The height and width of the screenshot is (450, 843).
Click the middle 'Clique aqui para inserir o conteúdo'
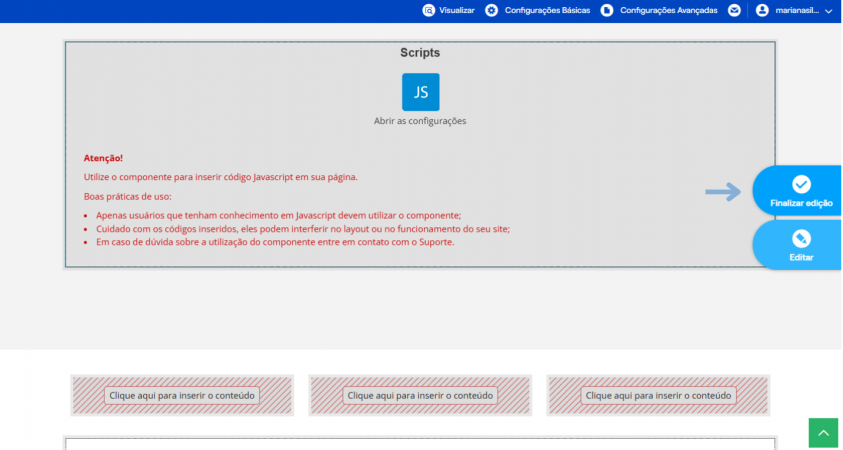tap(420, 396)
